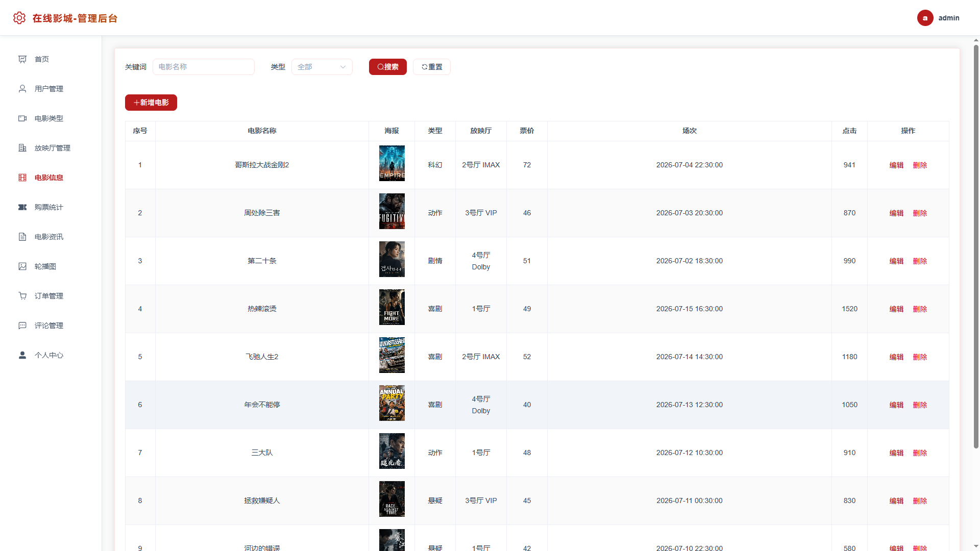Open 第二十条 poster thumbnail
Image resolution: width=980 pixels, height=551 pixels.
pyautogui.click(x=392, y=259)
